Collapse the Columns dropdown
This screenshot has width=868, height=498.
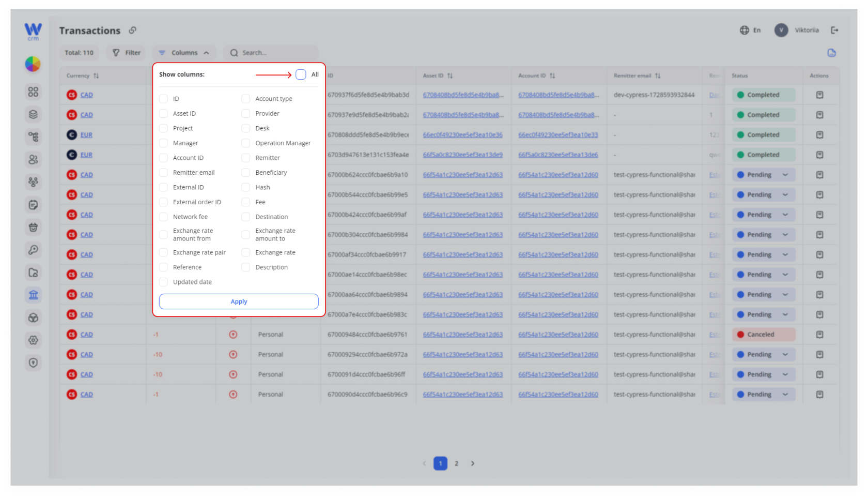[184, 53]
